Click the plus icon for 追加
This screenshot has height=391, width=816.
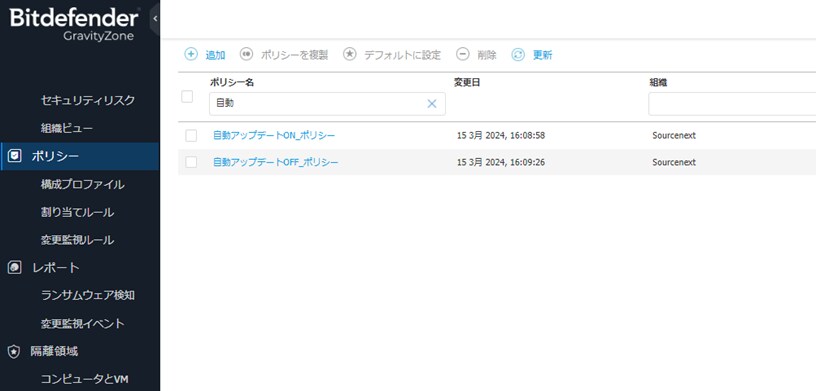click(x=191, y=54)
